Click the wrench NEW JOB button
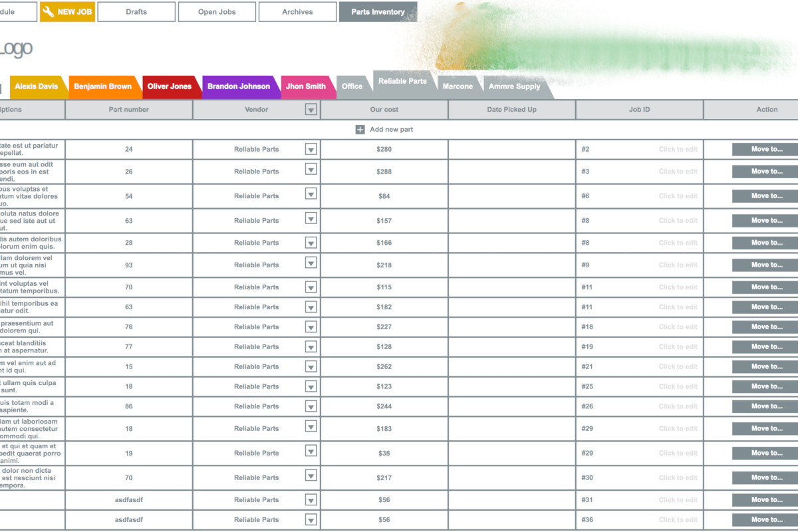This screenshot has height=532, width=798. click(x=67, y=12)
